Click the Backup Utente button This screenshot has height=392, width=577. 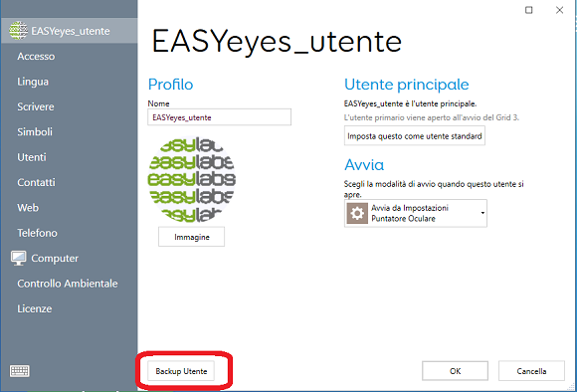[x=181, y=371]
